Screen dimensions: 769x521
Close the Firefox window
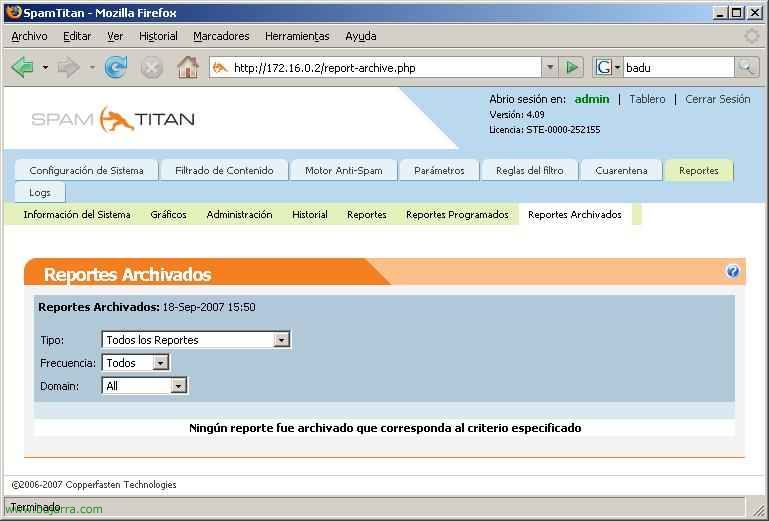tap(755, 13)
